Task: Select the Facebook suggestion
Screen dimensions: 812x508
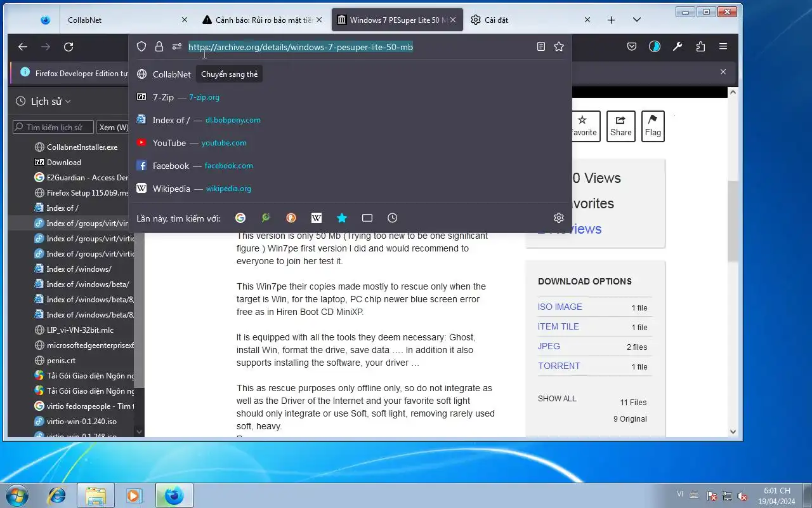Action: click(350, 166)
